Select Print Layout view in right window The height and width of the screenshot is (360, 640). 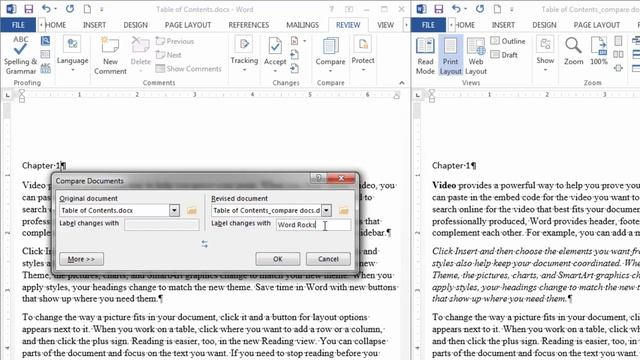click(x=450, y=55)
